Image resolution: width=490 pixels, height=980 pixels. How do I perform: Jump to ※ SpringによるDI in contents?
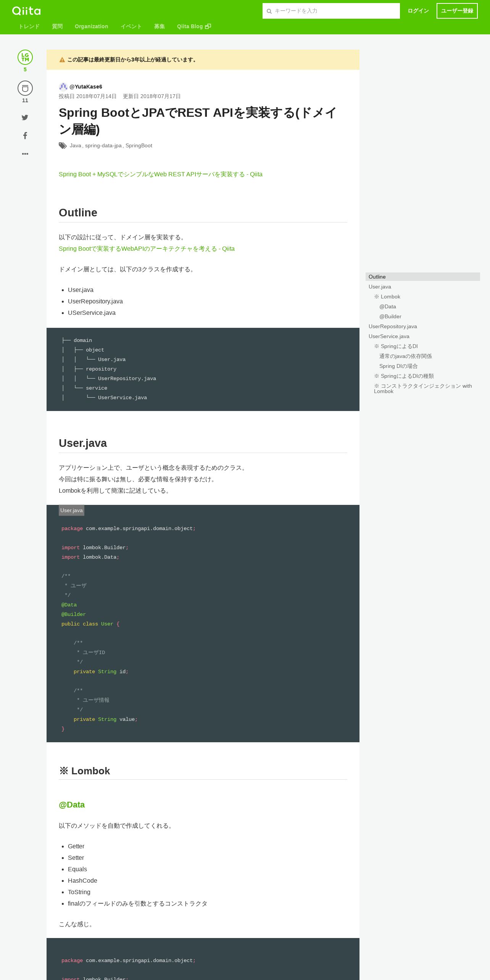coord(396,346)
